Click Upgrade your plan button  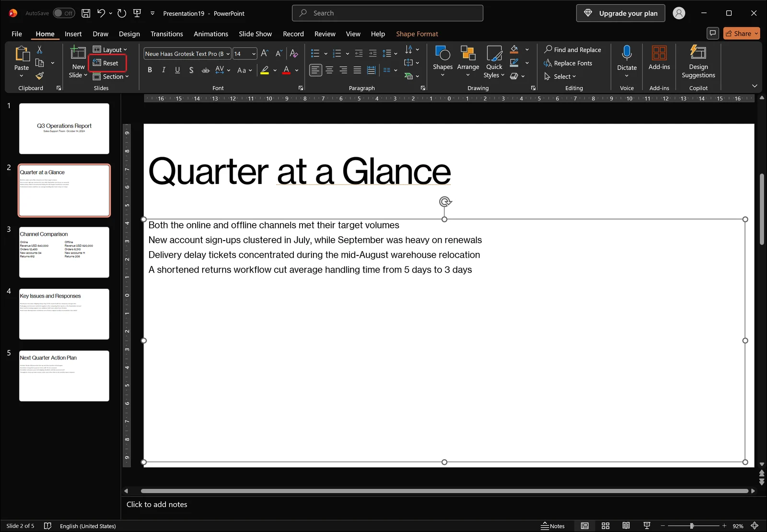620,13
